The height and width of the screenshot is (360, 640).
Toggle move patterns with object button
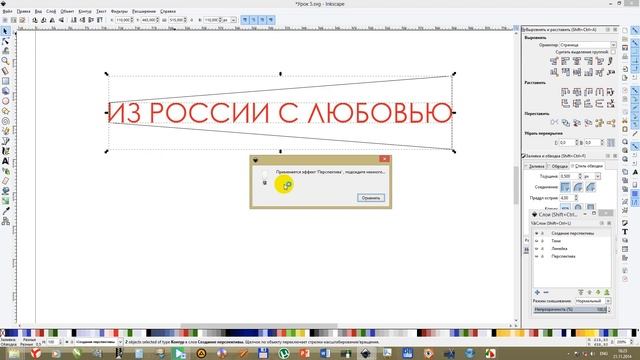[x=271, y=20]
